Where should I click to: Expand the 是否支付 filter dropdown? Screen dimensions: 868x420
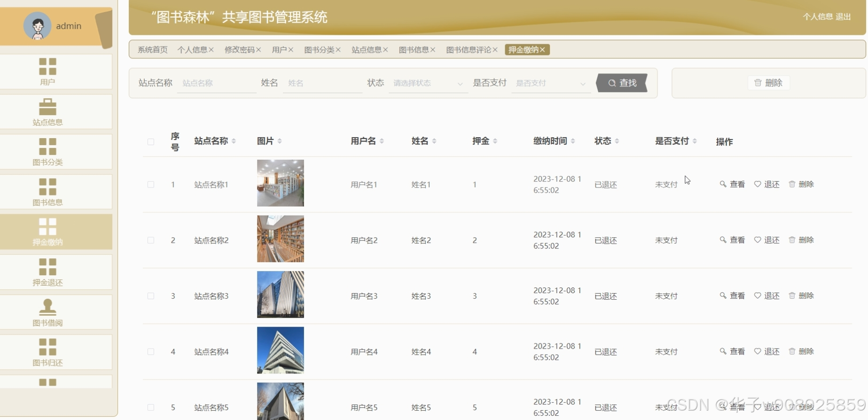point(550,83)
